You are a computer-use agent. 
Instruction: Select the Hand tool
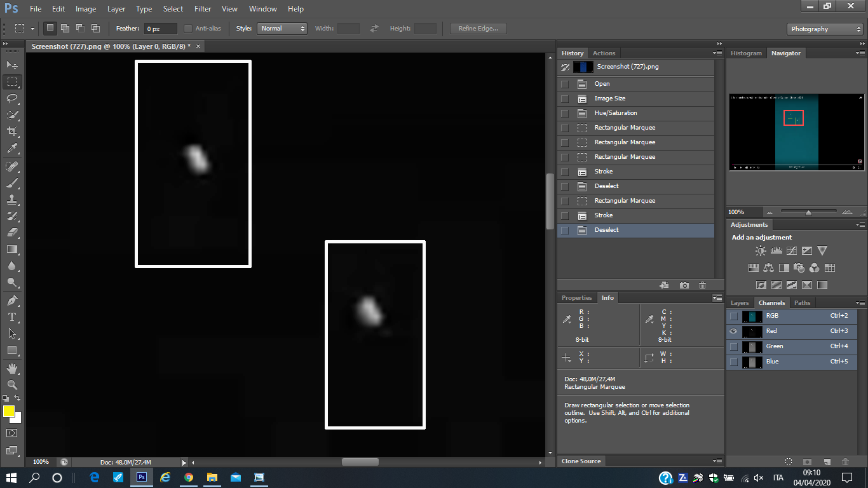12,369
